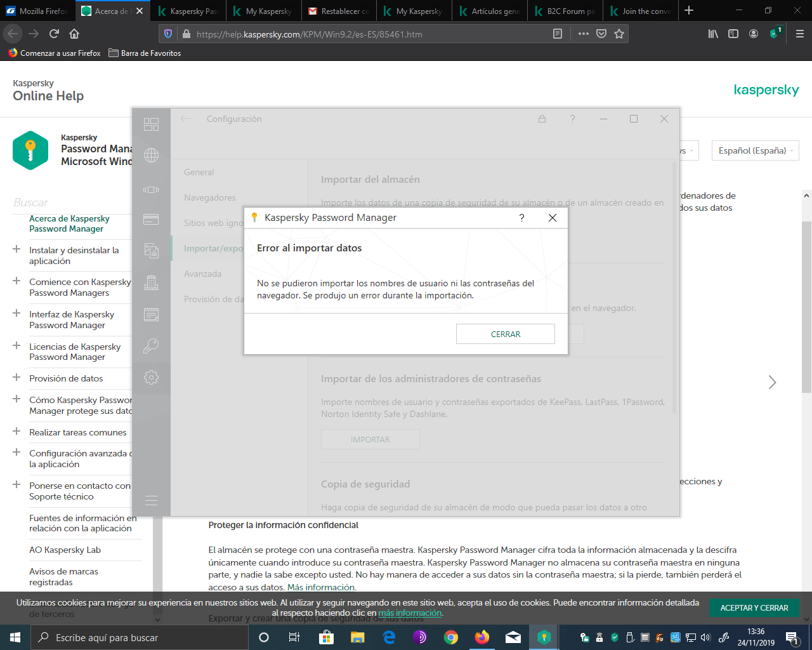Viewport: 812px width, 650px height.
Task: Open the websites globe icon in sidebar
Action: click(151, 155)
